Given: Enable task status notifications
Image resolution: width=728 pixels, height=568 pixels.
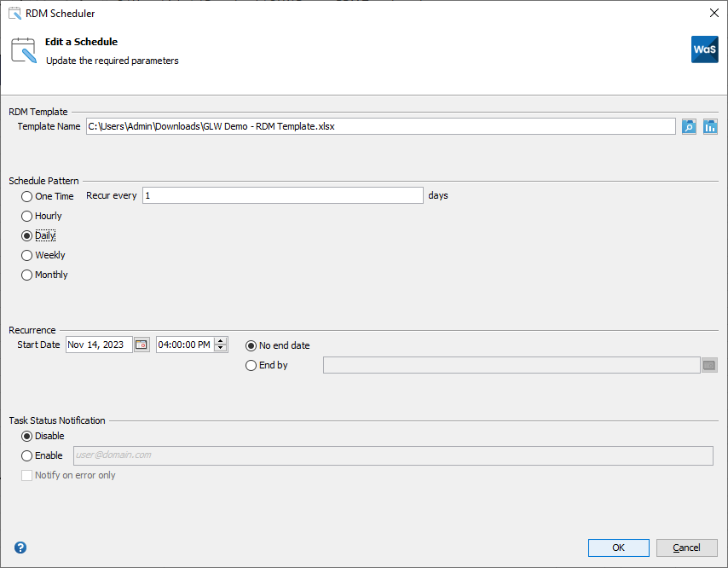Looking at the screenshot, I should point(26,455).
